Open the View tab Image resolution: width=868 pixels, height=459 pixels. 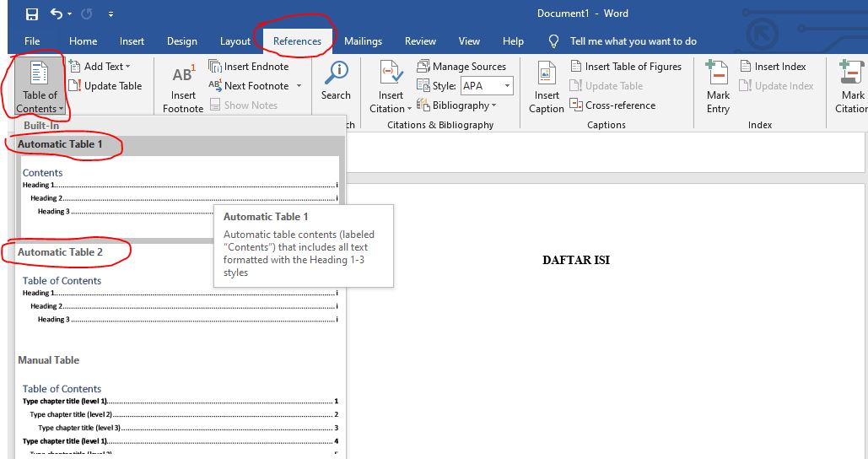point(469,41)
